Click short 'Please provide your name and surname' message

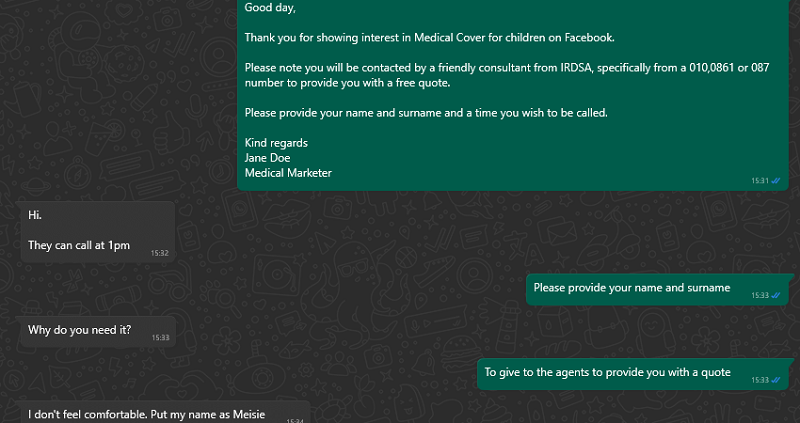632,288
